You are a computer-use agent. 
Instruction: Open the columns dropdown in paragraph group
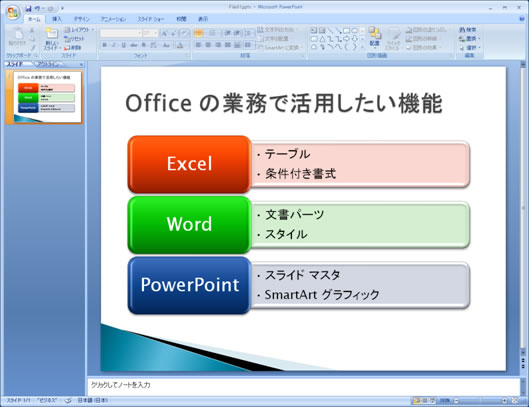click(x=249, y=45)
